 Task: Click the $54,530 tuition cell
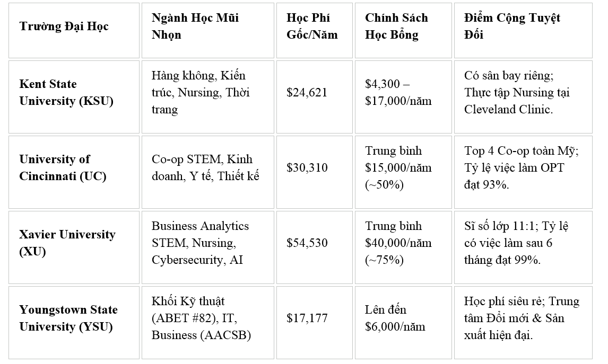pos(315,247)
